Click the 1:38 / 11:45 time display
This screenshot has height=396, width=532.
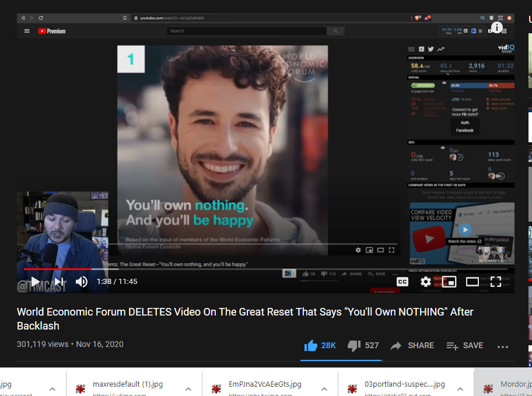117,282
